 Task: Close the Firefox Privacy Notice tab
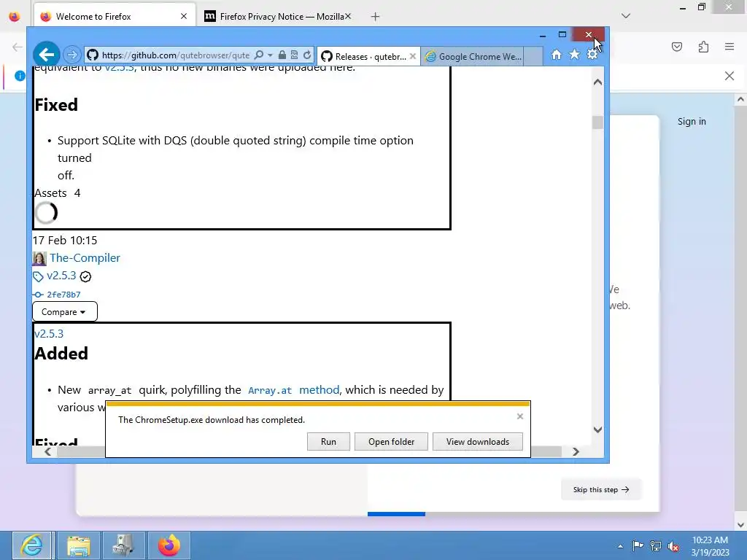pos(348,17)
